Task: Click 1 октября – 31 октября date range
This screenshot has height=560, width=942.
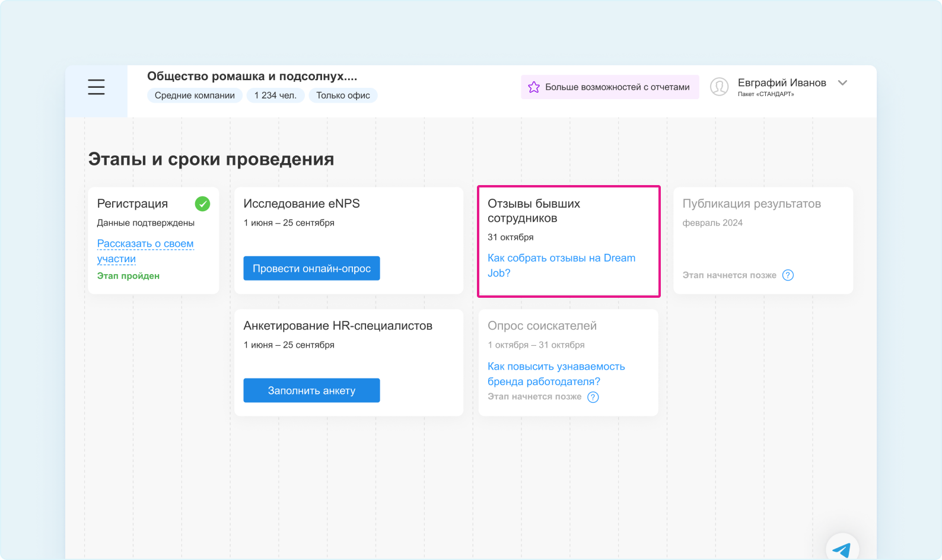Action: click(x=536, y=345)
